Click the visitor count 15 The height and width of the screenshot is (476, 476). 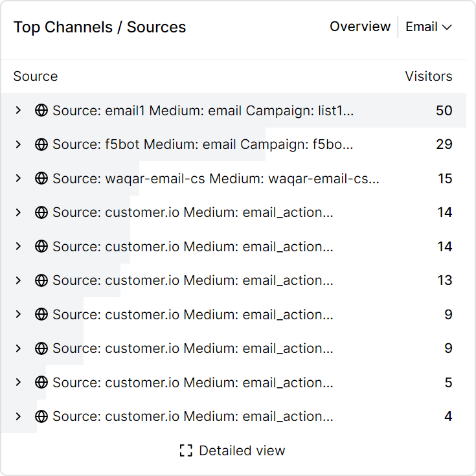pyautogui.click(x=445, y=179)
